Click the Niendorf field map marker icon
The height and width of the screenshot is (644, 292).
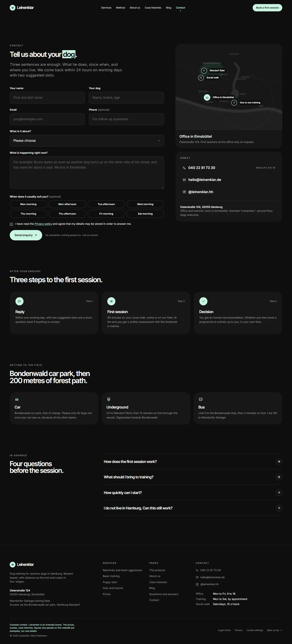(x=204, y=70)
